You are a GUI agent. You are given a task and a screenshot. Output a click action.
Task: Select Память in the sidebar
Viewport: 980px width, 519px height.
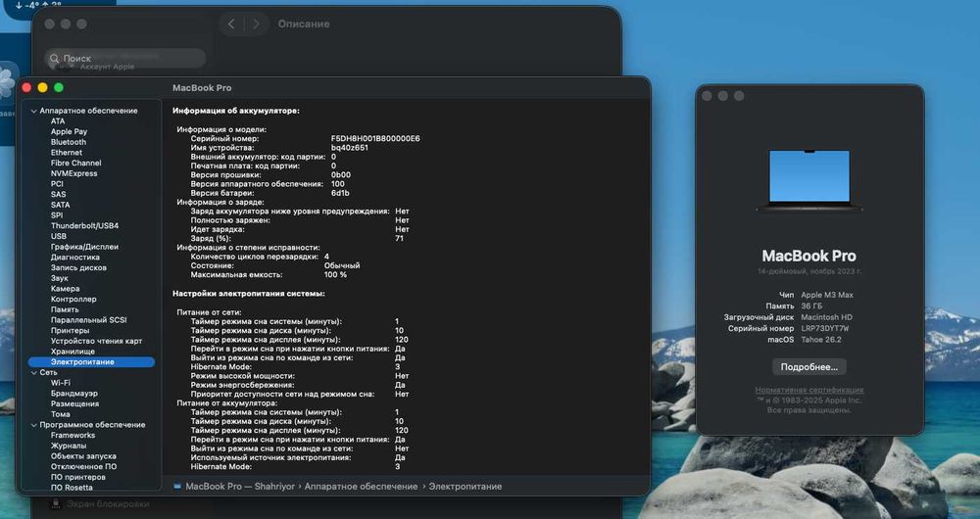tap(65, 309)
